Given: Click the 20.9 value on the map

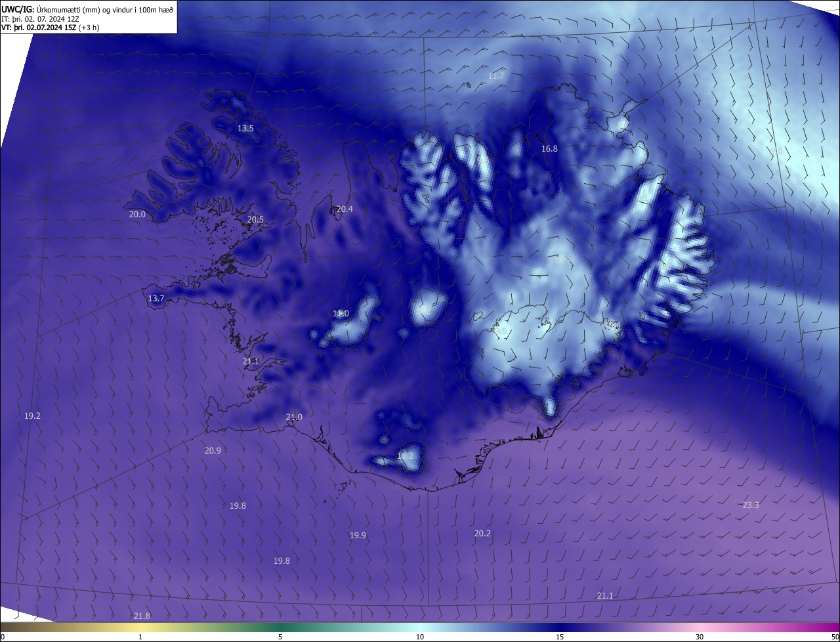Looking at the screenshot, I should (x=213, y=451).
